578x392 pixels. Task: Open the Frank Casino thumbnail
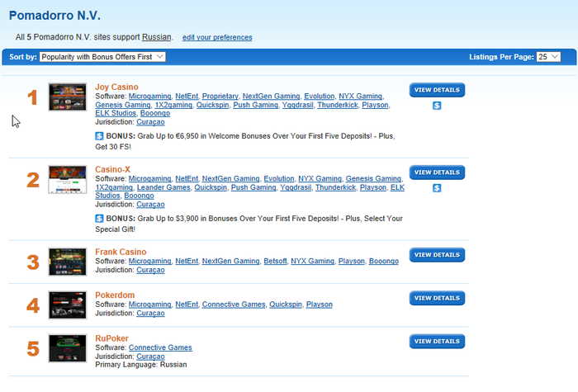click(68, 262)
